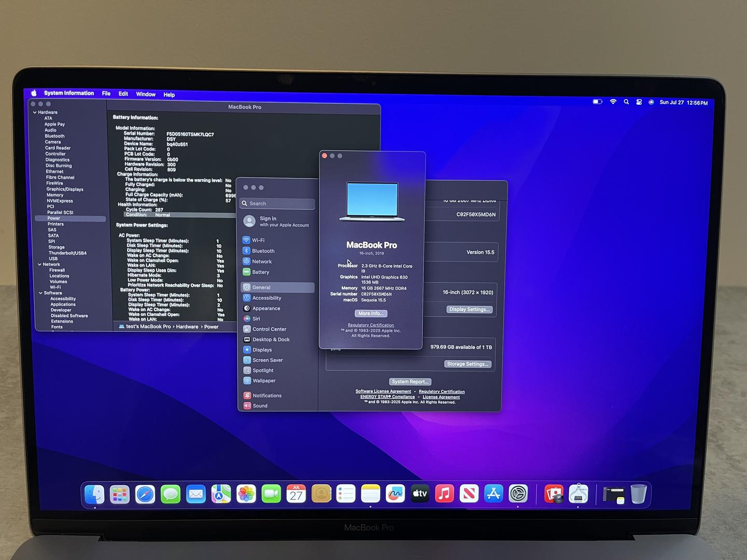The height and width of the screenshot is (560, 747).
Task: Open Battery in the Settings sidebar
Action: (x=278, y=272)
